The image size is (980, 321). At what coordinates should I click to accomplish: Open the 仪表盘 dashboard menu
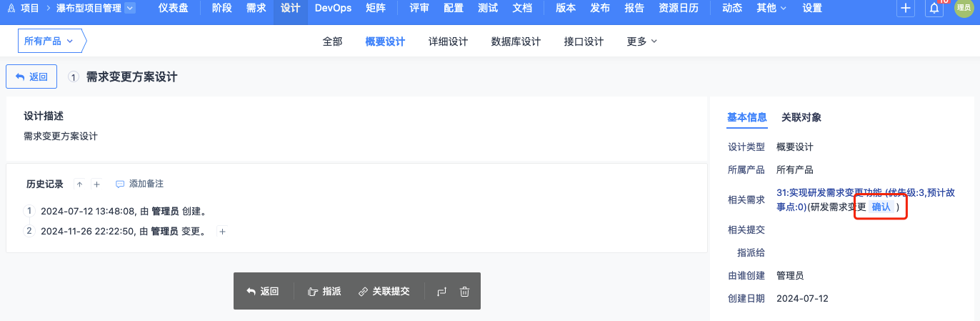[172, 9]
